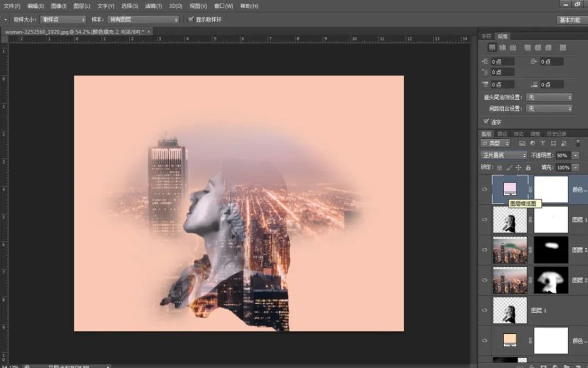Select the woman-3252560_1920.jpg document tab
Image resolution: width=588 pixels, height=368 pixels.
click(x=75, y=32)
